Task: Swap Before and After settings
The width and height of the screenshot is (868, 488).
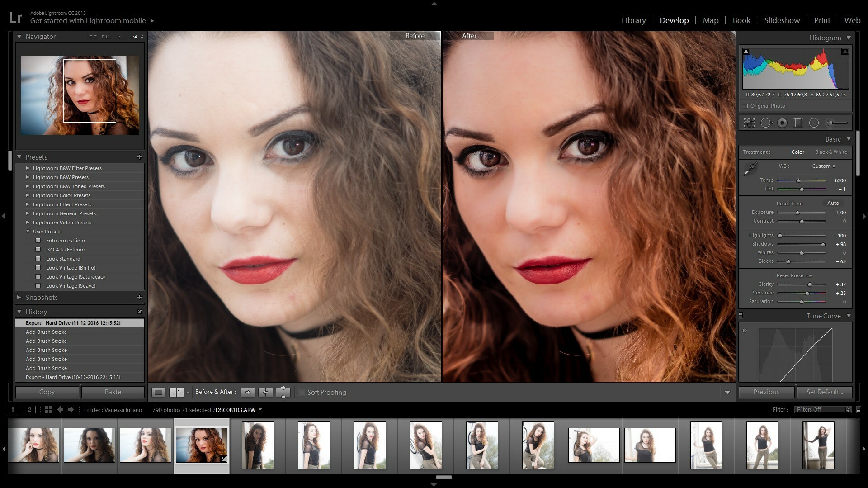Action: click(283, 392)
